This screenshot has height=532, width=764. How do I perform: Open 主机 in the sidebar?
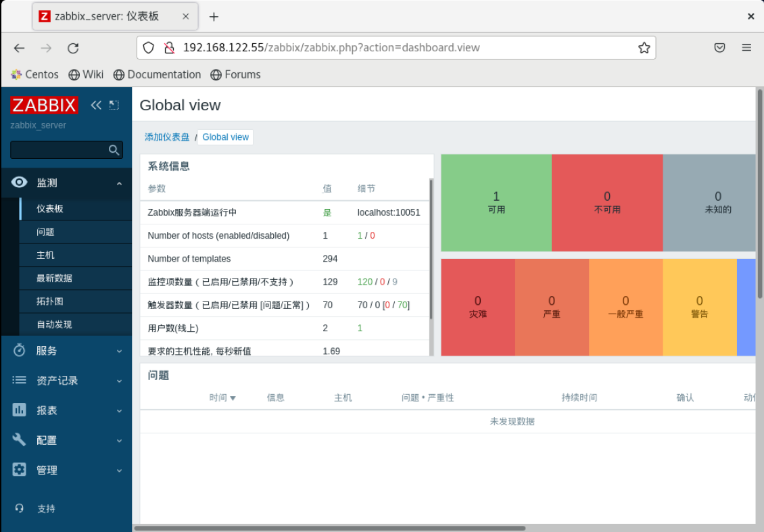pyautogui.click(x=76, y=255)
